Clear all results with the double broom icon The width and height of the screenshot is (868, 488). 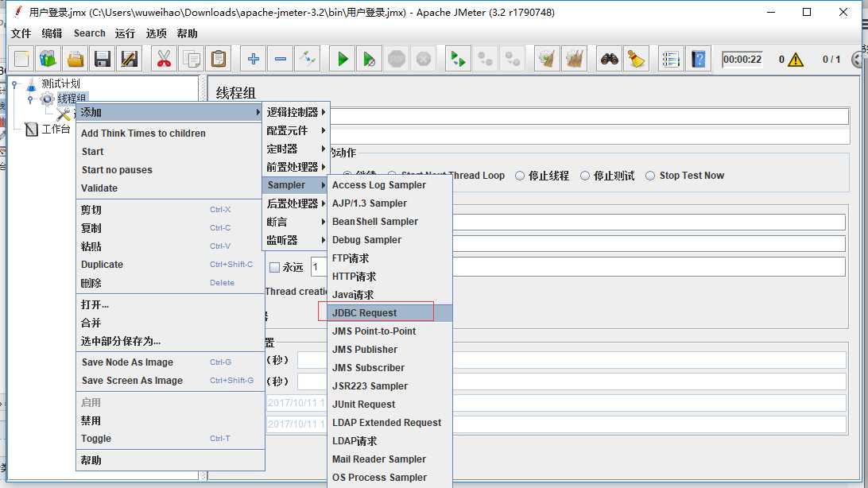(x=575, y=59)
